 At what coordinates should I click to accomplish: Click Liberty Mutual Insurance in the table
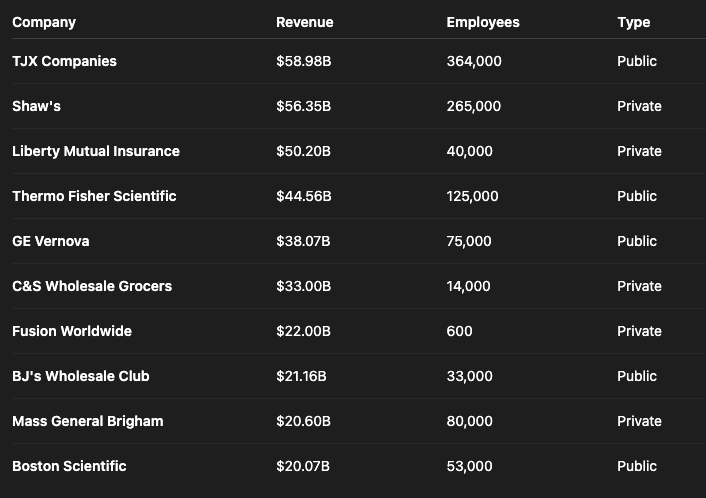96,151
